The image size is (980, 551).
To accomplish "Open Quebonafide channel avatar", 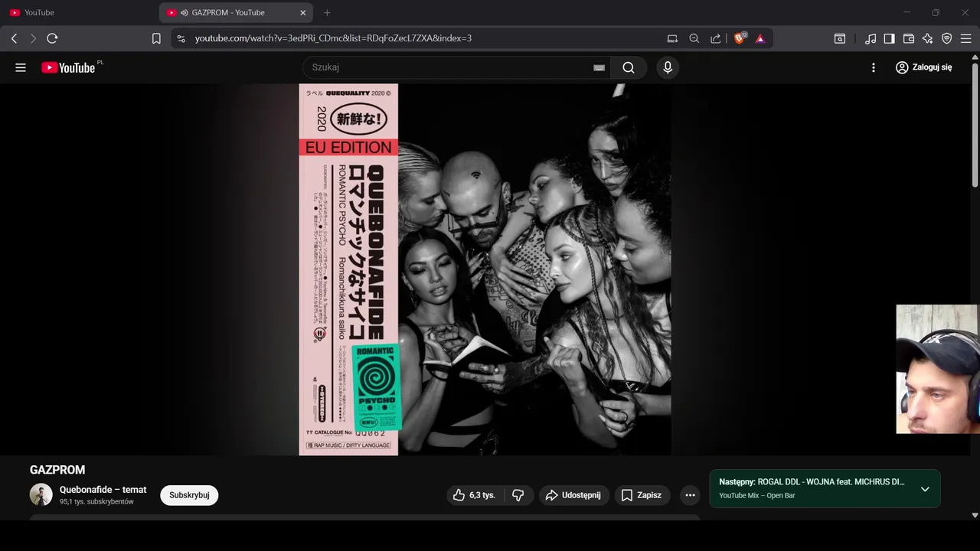I will tap(41, 495).
